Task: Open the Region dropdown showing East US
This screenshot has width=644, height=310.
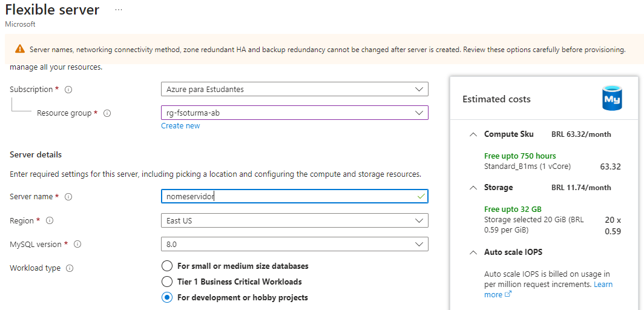Action: pyautogui.click(x=295, y=220)
